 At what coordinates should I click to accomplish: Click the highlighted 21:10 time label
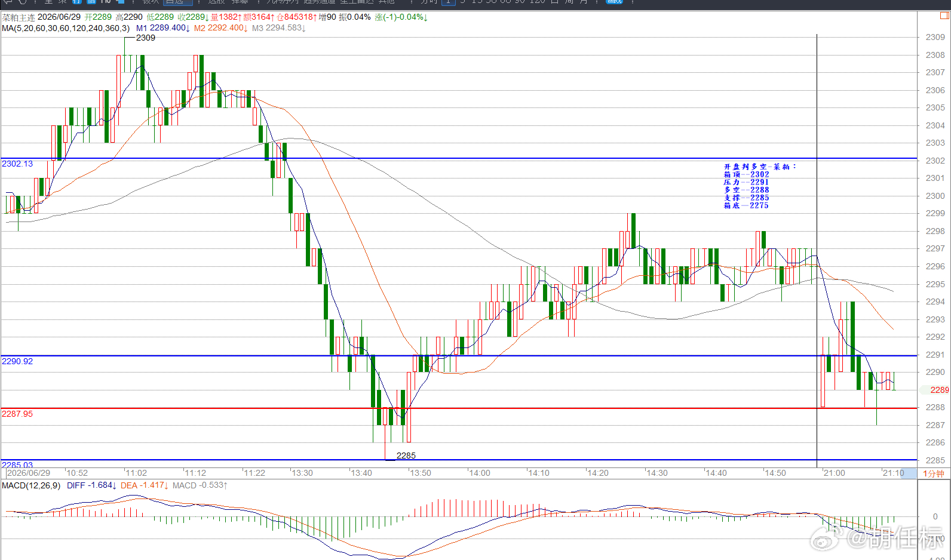click(x=893, y=473)
